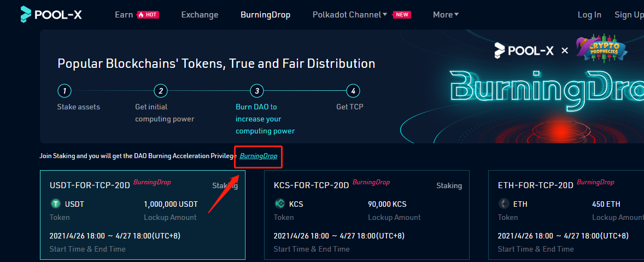Click the HOT flame badge beside Earn
The height and width of the screenshot is (262, 644).
[x=148, y=15]
